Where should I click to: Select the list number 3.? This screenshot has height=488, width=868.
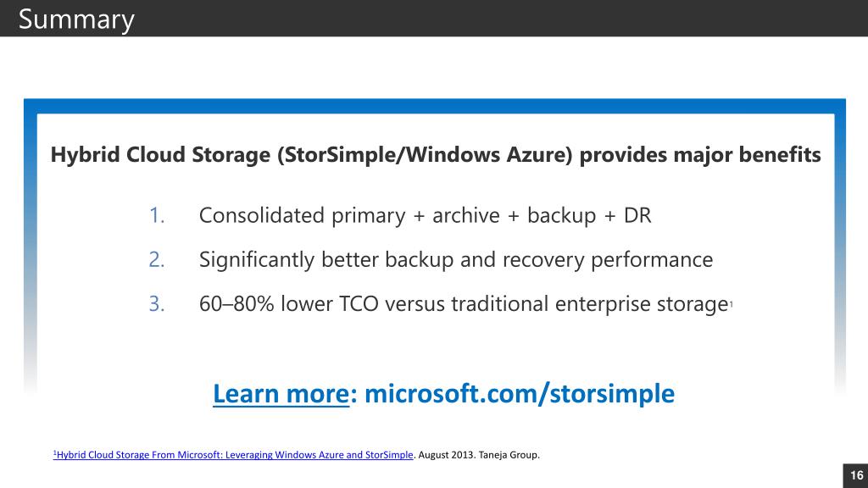[157, 304]
